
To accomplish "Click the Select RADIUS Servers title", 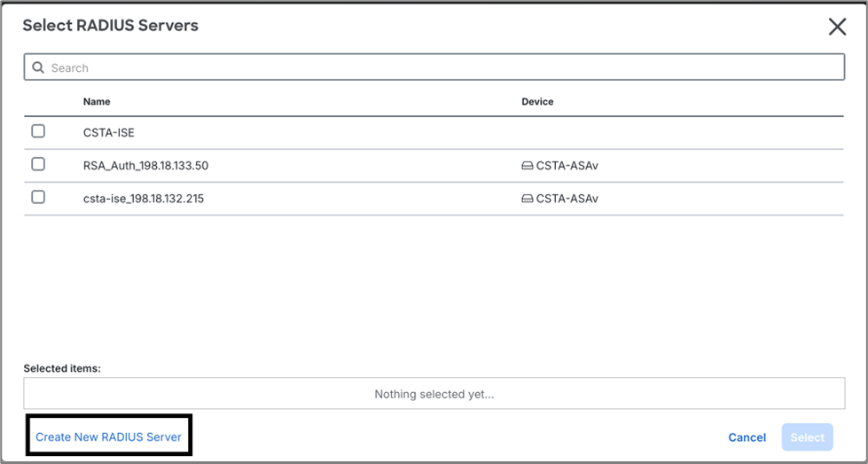I will point(110,26).
